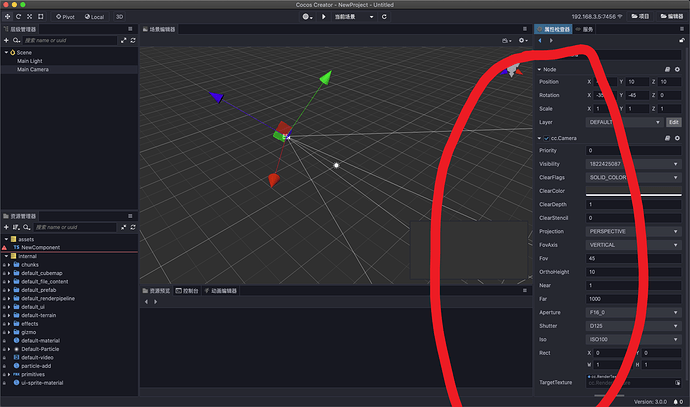Select the Move transform tool

(x=7, y=16)
